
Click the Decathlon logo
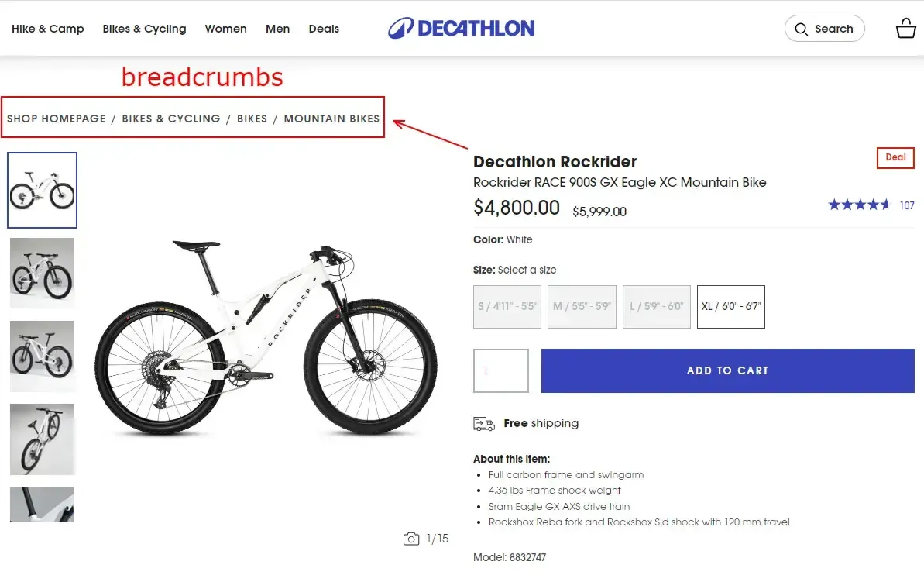(461, 28)
